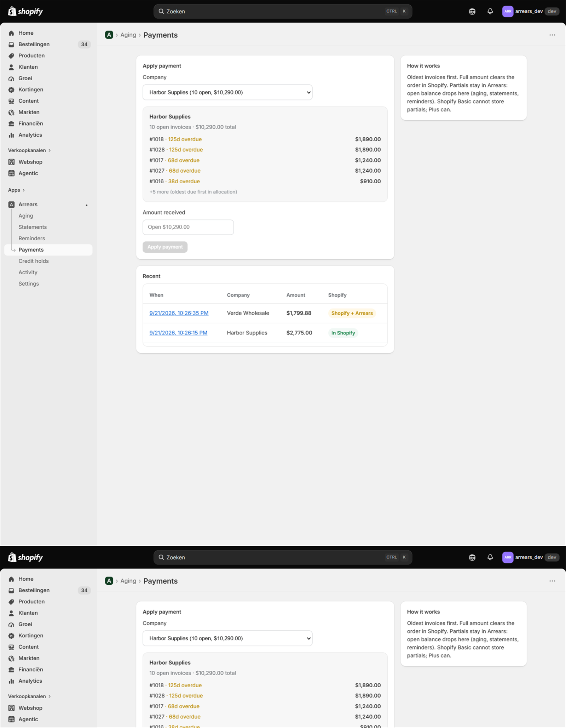The image size is (566, 728).
Task: Click the Apply payment button
Action: (x=165, y=247)
